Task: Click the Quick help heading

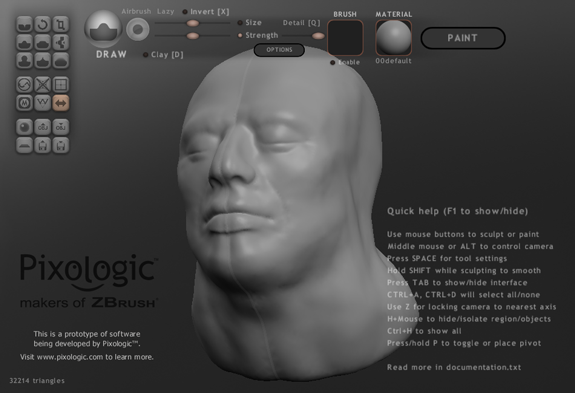Action: (x=457, y=211)
